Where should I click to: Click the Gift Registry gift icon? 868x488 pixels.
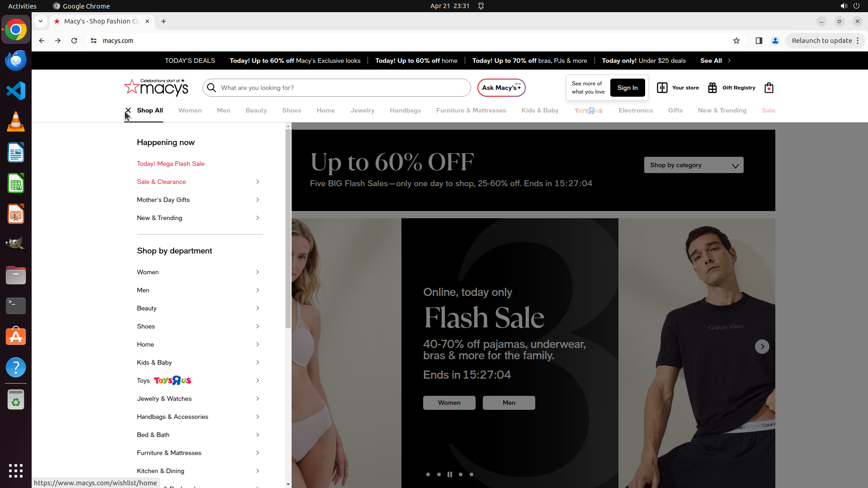[x=712, y=88]
